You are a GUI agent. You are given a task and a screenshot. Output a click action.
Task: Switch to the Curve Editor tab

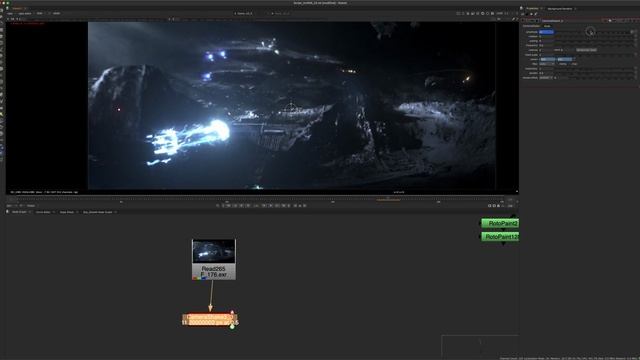[x=43, y=212]
